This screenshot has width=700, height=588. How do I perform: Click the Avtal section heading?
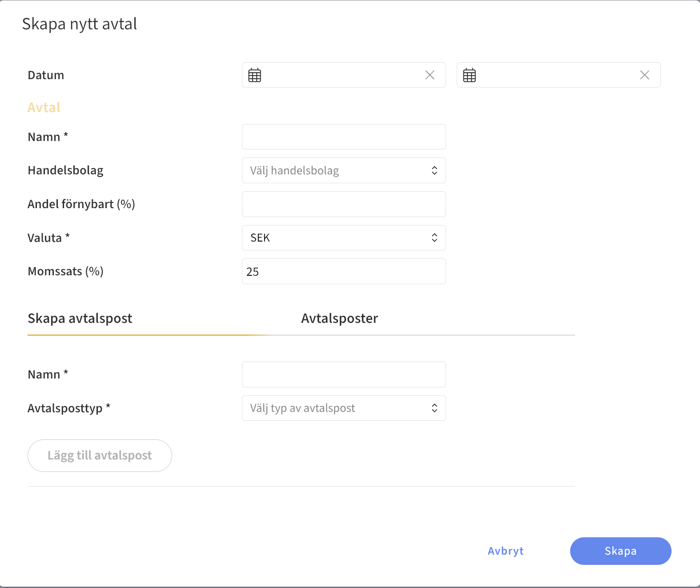coord(44,108)
